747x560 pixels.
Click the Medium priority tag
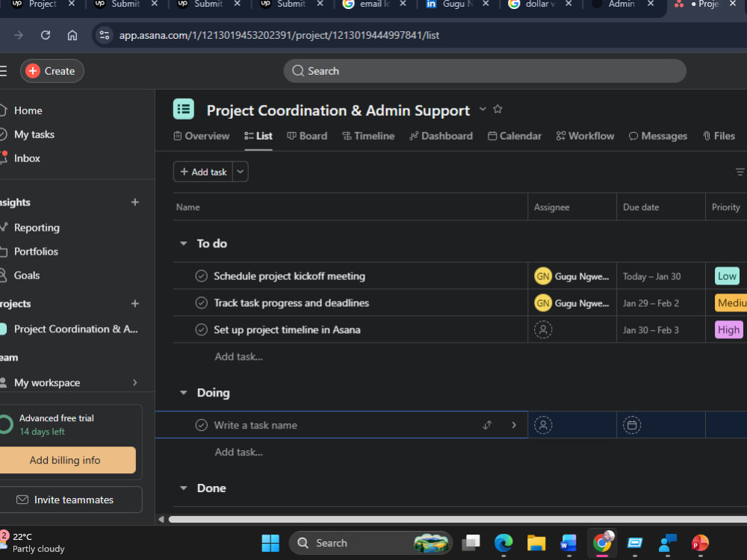[x=731, y=303]
